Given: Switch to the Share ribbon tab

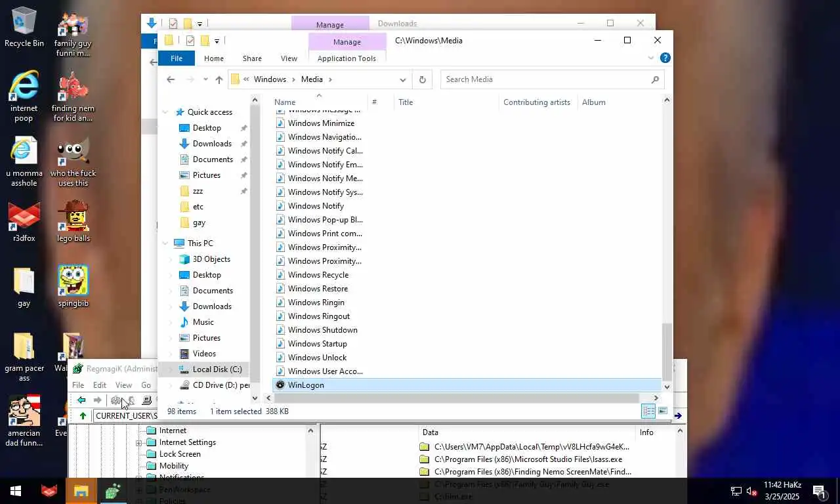Looking at the screenshot, I should tap(252, 58).
